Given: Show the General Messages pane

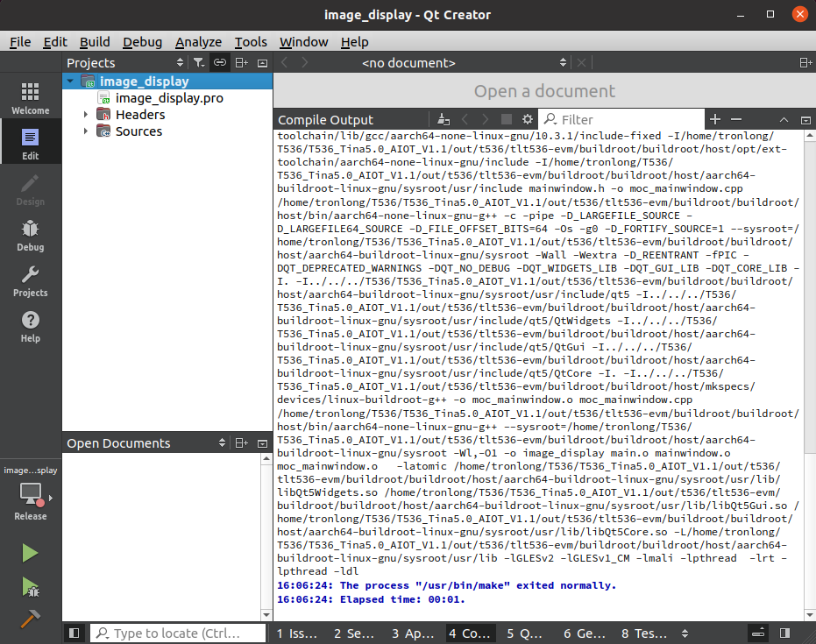Looking at the screenshot, I should click(585, 633).
